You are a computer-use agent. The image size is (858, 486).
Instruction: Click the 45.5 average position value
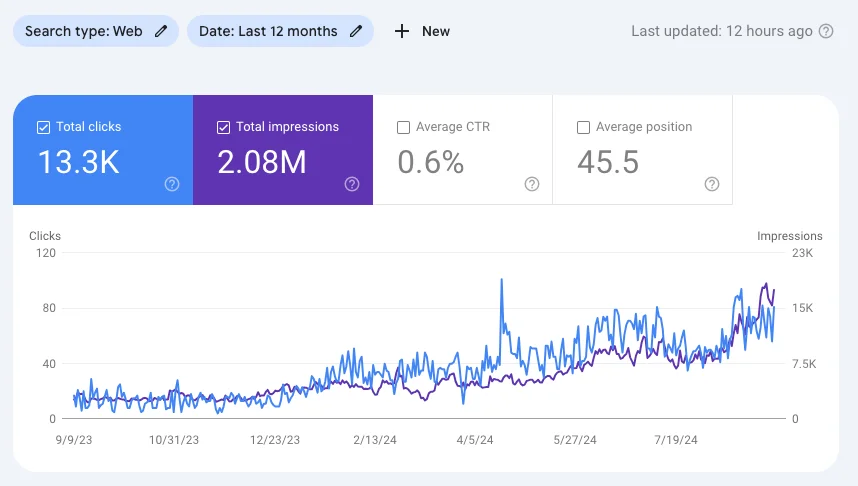pyautogui.click(x=608, y=162)
